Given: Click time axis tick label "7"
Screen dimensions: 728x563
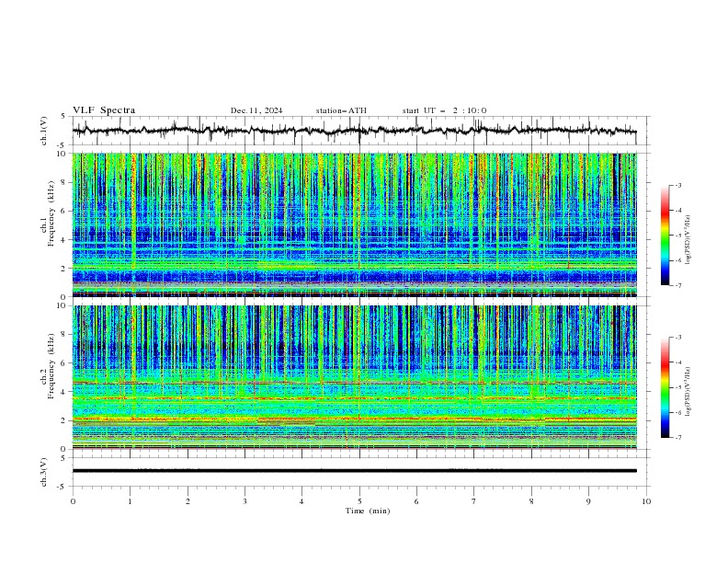Looking at the screenshot, I should point(474,501).
